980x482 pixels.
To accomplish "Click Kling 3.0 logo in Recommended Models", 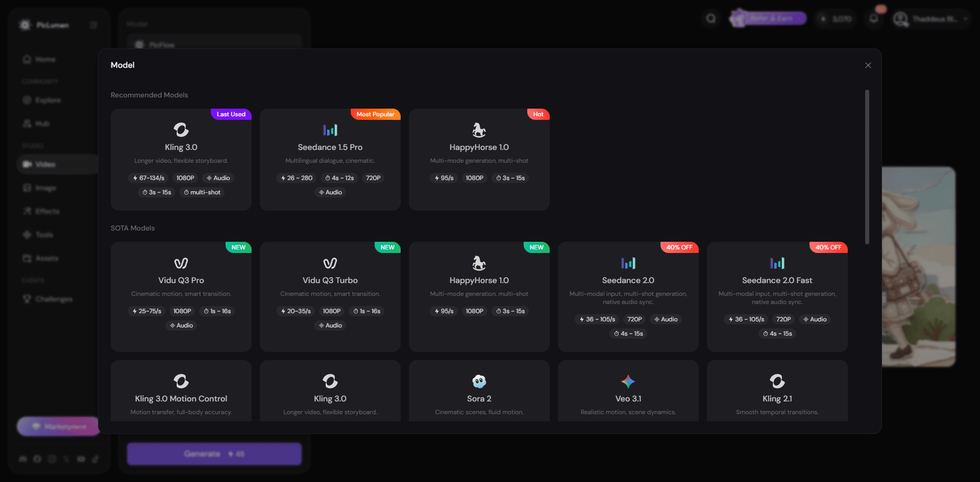I will tap(181, 130).
